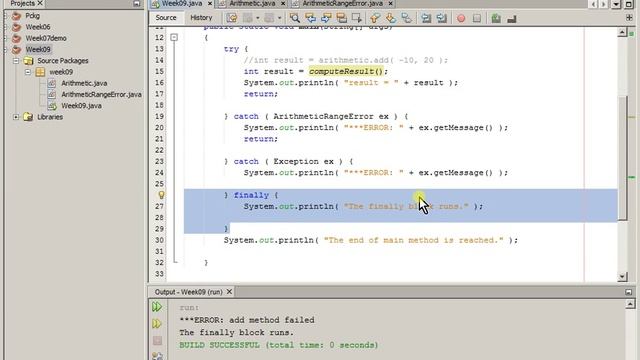
Task: Click the Uncomment toolbar icon
Action: click(x=512, y=18)
